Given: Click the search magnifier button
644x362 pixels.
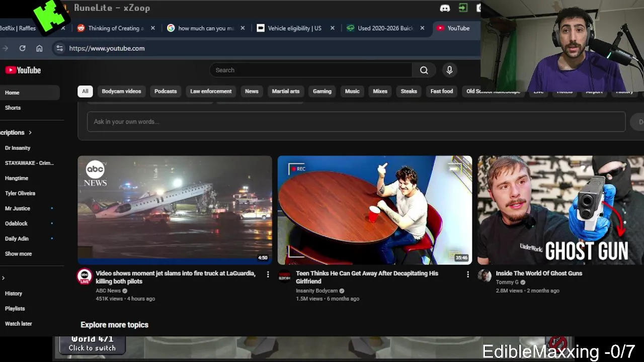Looking at the screenshot, I should point(424,70).
